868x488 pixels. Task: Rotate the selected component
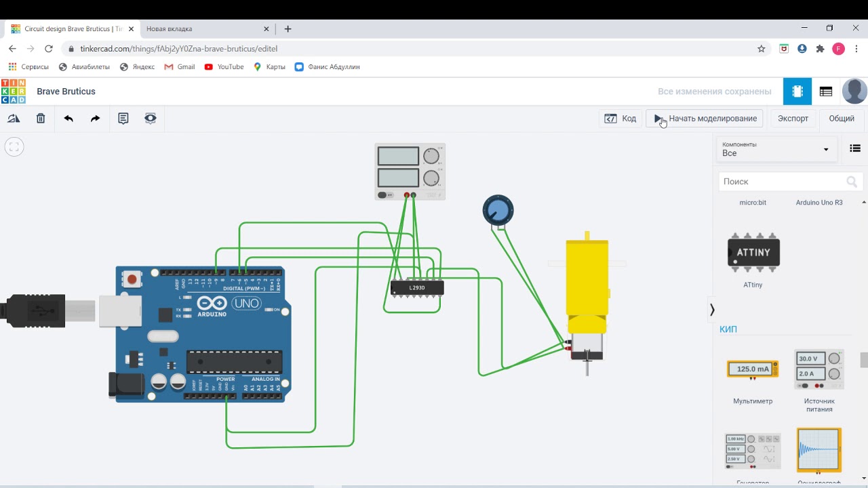coord(14,119)
